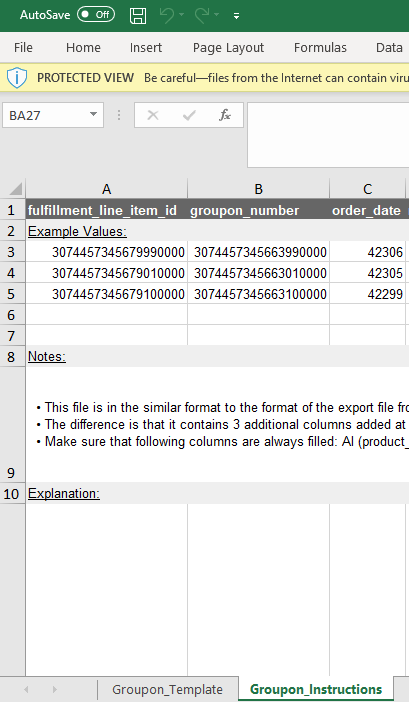Image resolution: width=409 pixels, height=702 pixels.
Task: Click the Select All corner triangle
Action: [15, 189]
